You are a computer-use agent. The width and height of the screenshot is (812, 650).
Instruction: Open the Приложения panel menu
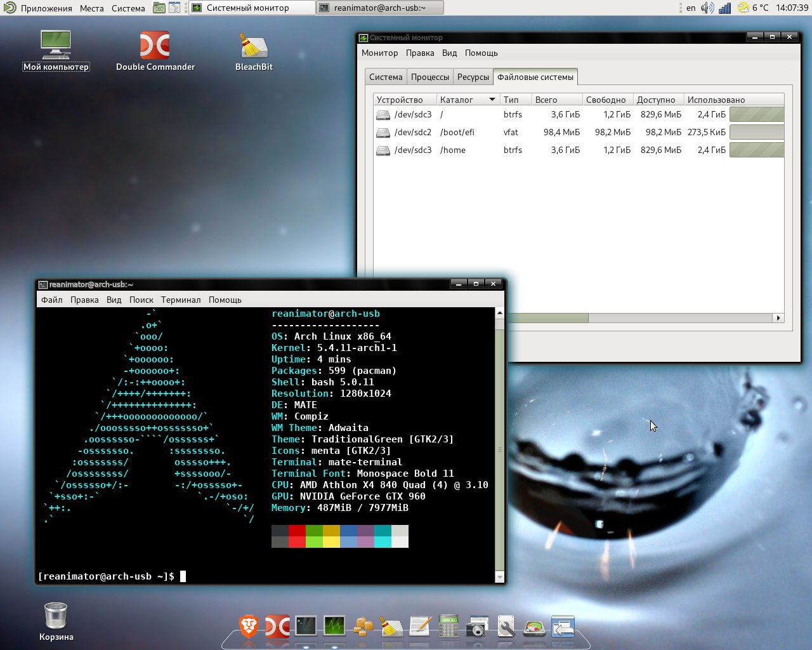(x=46, y=8)
